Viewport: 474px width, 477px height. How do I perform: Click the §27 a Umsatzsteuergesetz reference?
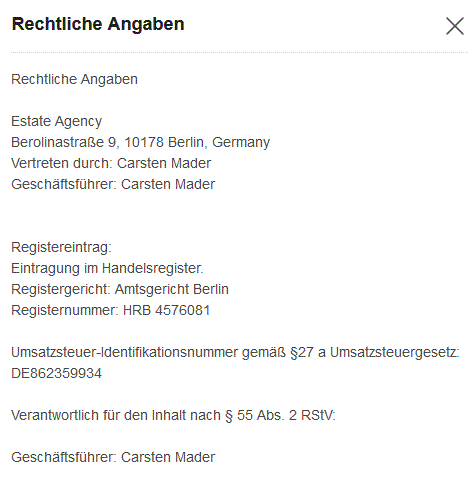point(375,352)
